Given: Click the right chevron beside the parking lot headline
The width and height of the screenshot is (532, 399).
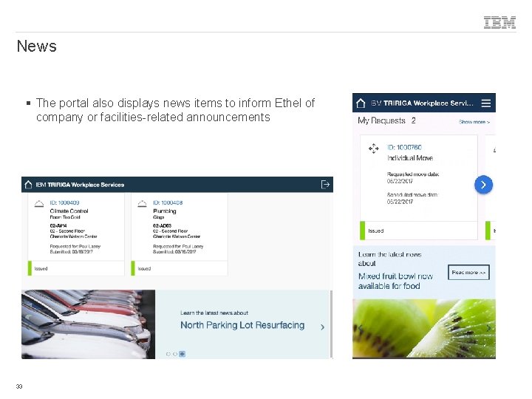Looking at the screenshot, I should (x=322, y=327).
